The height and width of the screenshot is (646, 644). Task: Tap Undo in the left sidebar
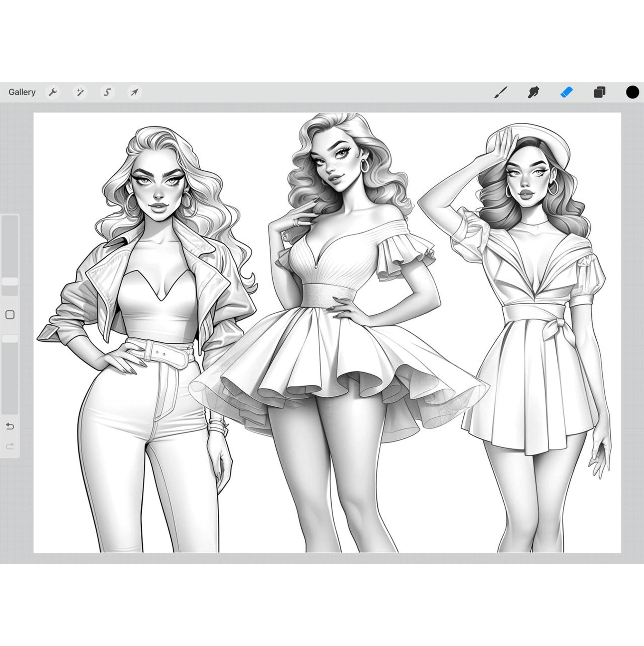tap(10, 426)
